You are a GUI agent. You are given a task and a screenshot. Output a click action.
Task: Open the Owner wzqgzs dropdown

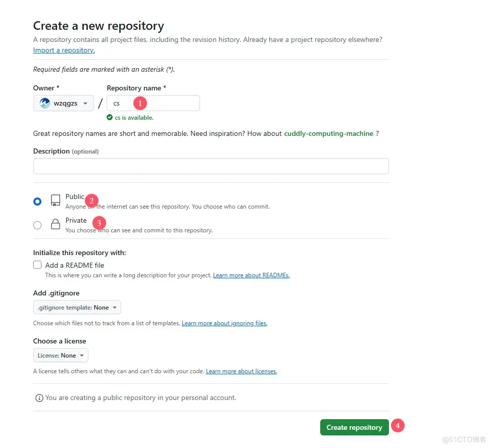tap(64, 103)
